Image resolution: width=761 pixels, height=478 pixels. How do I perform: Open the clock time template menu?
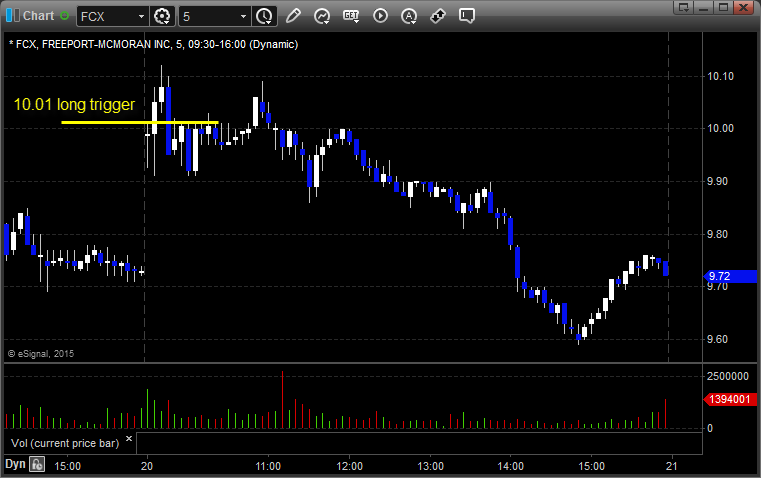pyautogui.click(x=265, y=16)
